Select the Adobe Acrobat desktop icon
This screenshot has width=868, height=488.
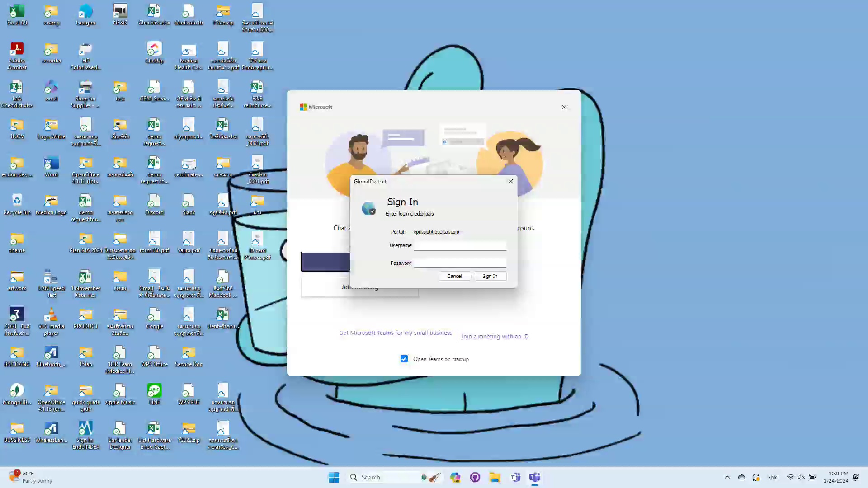(x=17, y=56)
